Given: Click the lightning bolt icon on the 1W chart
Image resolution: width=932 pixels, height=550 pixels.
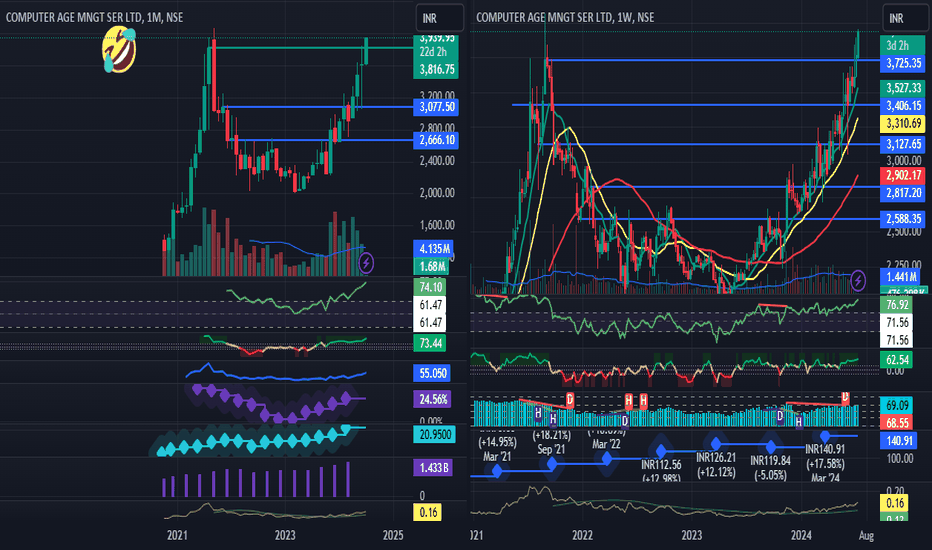Looking at the screenshot, I should (x=858, y=280).
